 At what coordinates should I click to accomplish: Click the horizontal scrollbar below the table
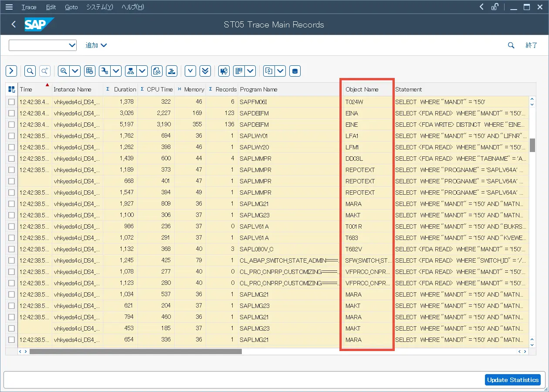pyautogui.click(x=135, y=351)
